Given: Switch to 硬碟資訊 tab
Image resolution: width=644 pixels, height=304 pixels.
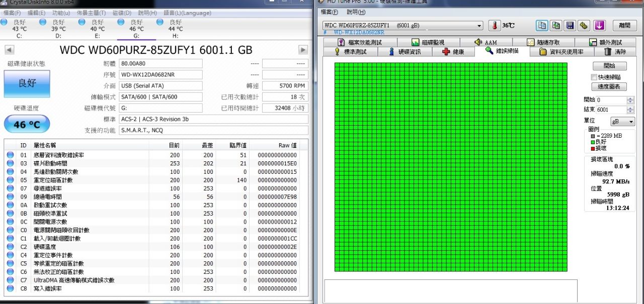Looking at the screenshot, I should [405, 52].
